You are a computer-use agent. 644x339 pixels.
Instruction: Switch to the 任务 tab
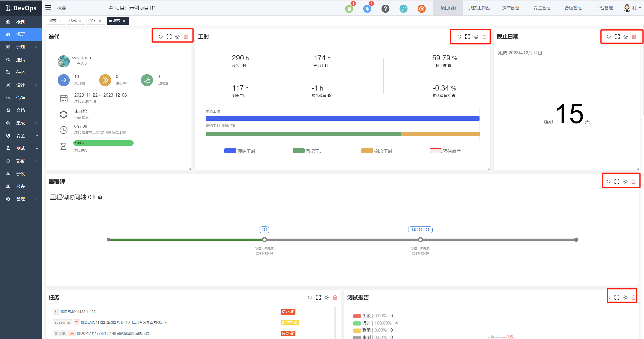point(93,21)
